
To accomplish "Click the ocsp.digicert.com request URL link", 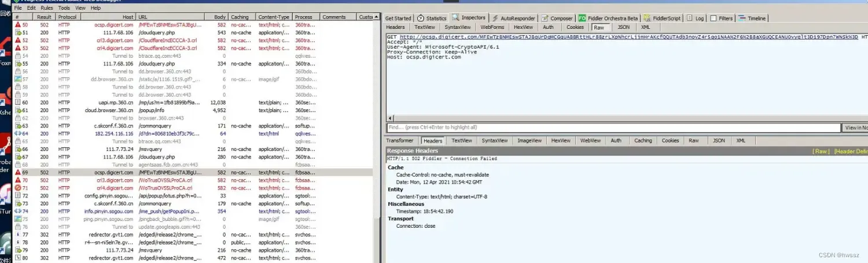I will click(x=628, y=37).
